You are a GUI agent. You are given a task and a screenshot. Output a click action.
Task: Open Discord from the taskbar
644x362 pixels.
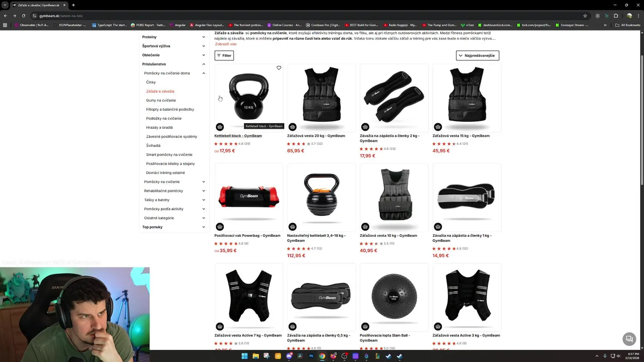(x=289, y=356)
